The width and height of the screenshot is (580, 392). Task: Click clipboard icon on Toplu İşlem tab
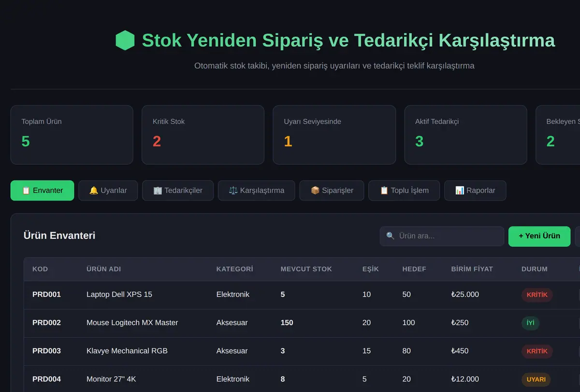click(384, 190)
